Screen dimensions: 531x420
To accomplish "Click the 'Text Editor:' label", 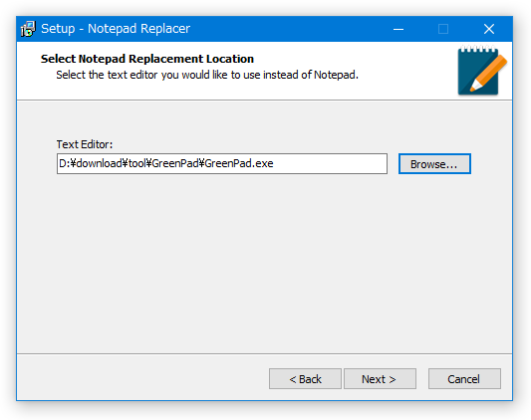I will pyautogui.click(x=85, y=144).
